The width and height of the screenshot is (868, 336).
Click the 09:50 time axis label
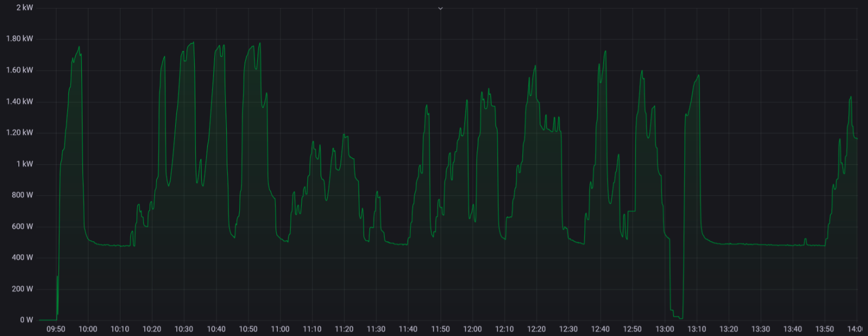click(56, 329)
